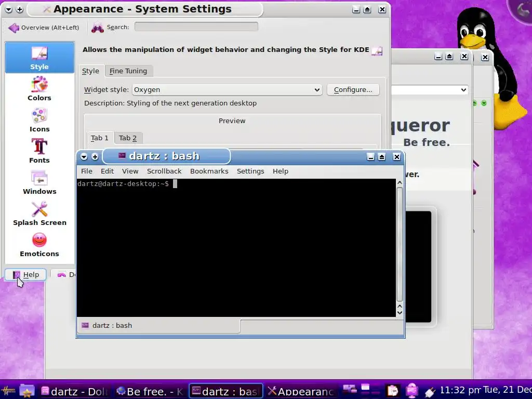Open the Konsole Edit menu

[x=107, y=171]
